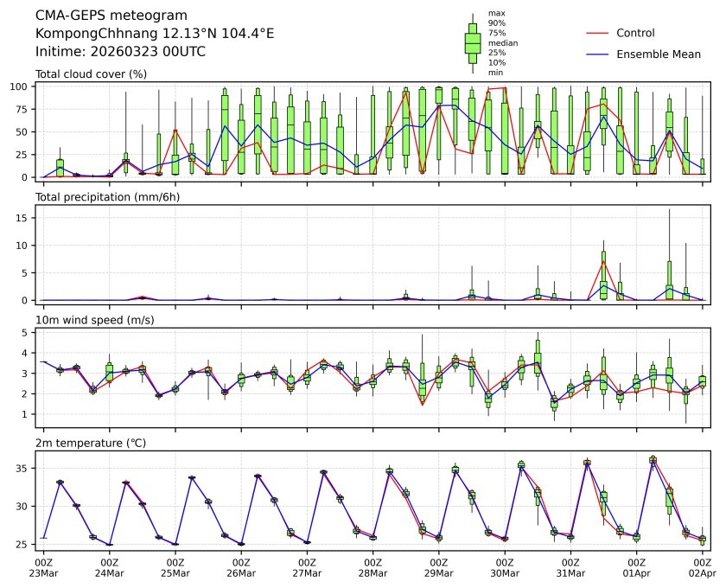Click the '00Z 23Mar' time axis label
The image size is (726, 588).
pyautogui.click(x=43, y=567)
